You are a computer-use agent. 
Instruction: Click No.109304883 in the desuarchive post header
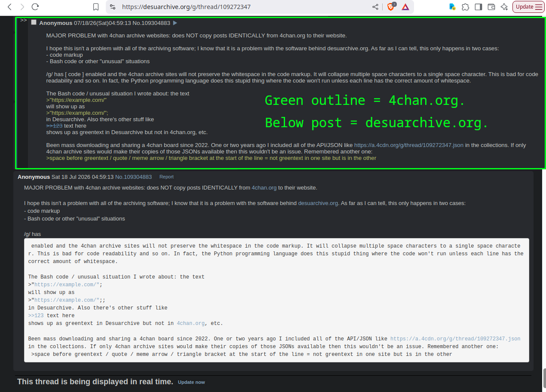pos(133,177)
